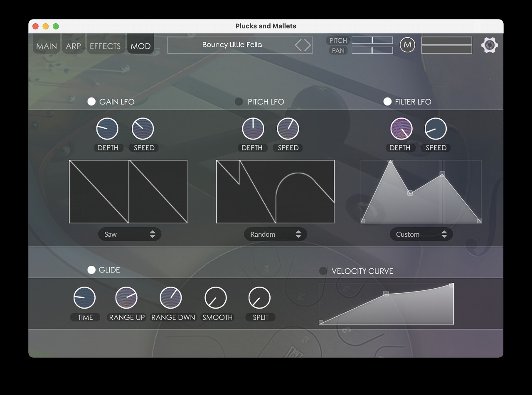Image resolution: width=532 pixels, height=395 pixels.
Task: Switch to the MAIN tab
Action: point(47,46)
